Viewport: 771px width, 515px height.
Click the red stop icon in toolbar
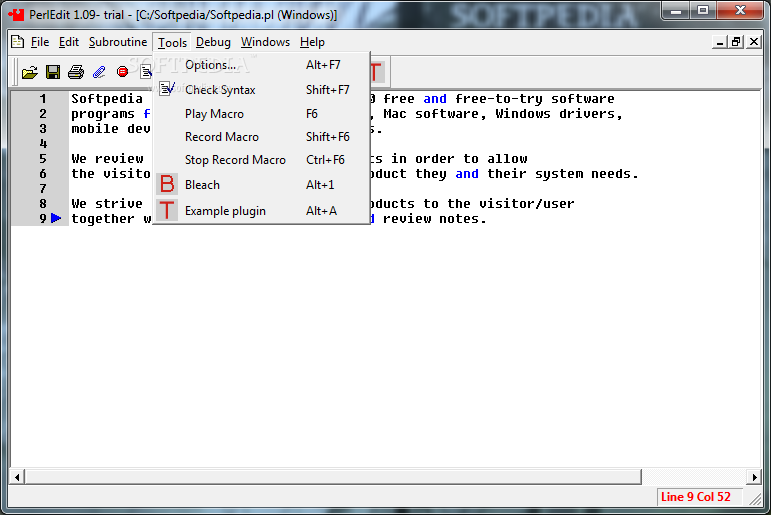pyautogui.click(x=122, y=72)
